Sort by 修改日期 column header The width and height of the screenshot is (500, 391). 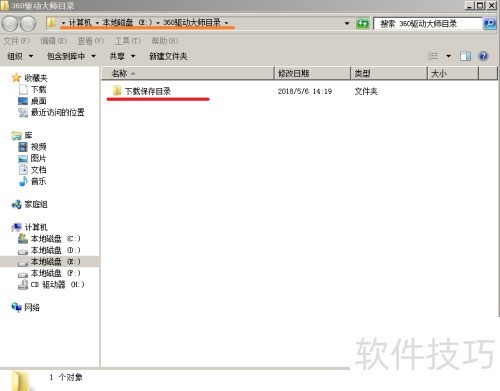tap(313, 73)
